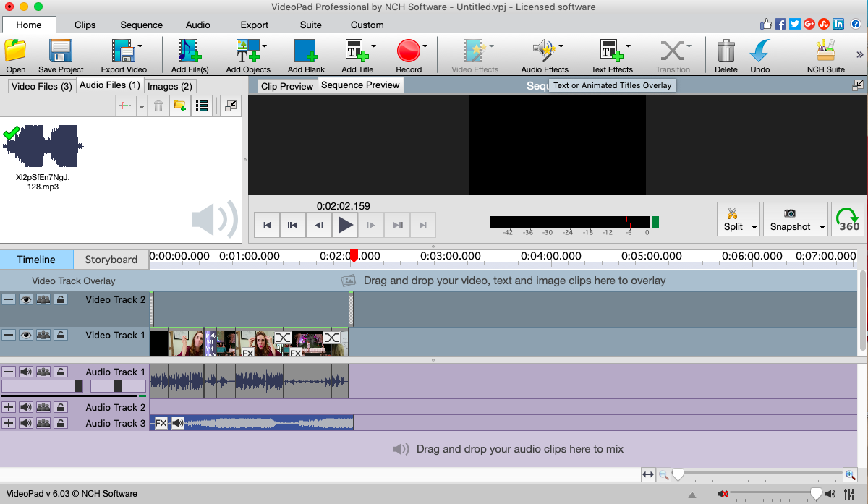Viewport: 868px width, 504px height.
Task: Open the Split button dropdown arrow
Action: click(754, 227)
